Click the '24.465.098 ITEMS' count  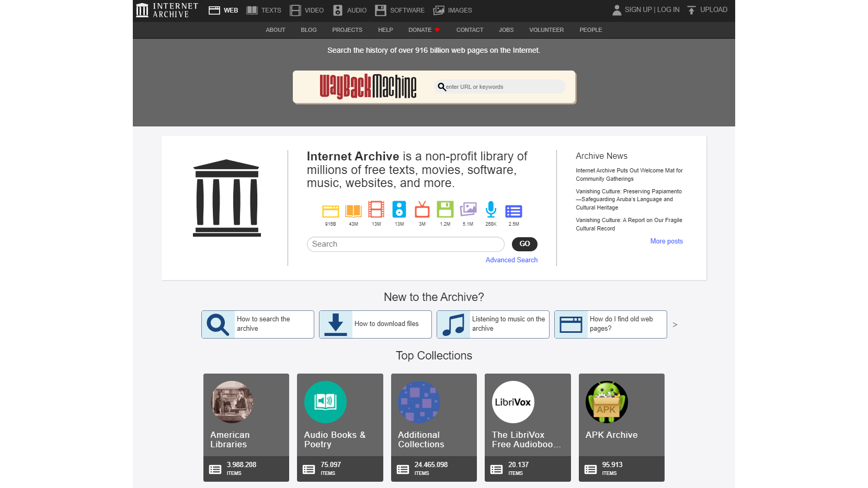tap(431, 468)
